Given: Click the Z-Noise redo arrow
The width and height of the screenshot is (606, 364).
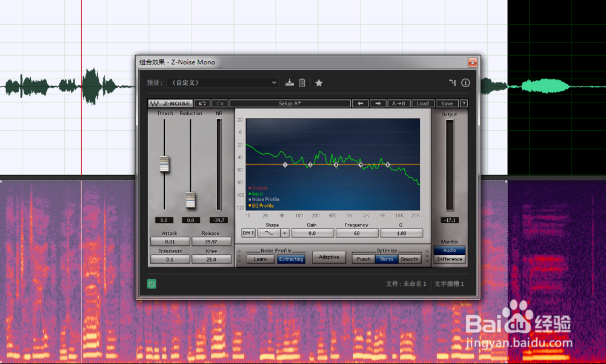Looking at the screenshot, I should [220, 104].
